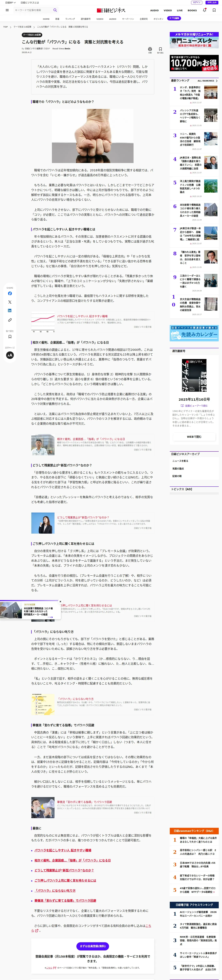Image resolution: width=222 pixels, height=980 pixels.
Task: Copy article link with chain icon
Action: point(10,320)
